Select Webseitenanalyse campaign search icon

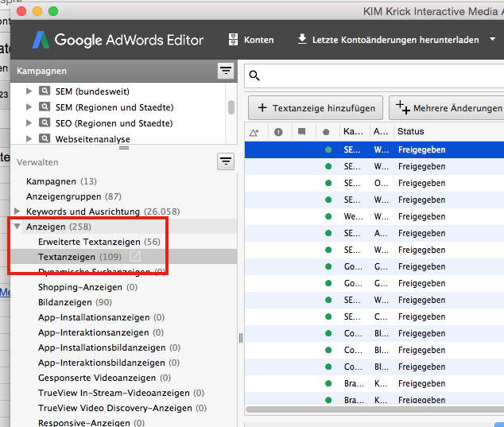point(45,138)
